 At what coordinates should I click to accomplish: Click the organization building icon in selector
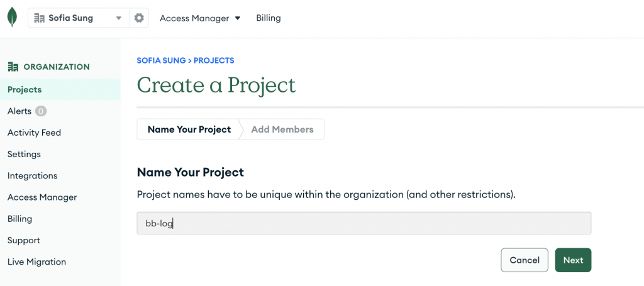pyautogui.click(x=40, y=18)
